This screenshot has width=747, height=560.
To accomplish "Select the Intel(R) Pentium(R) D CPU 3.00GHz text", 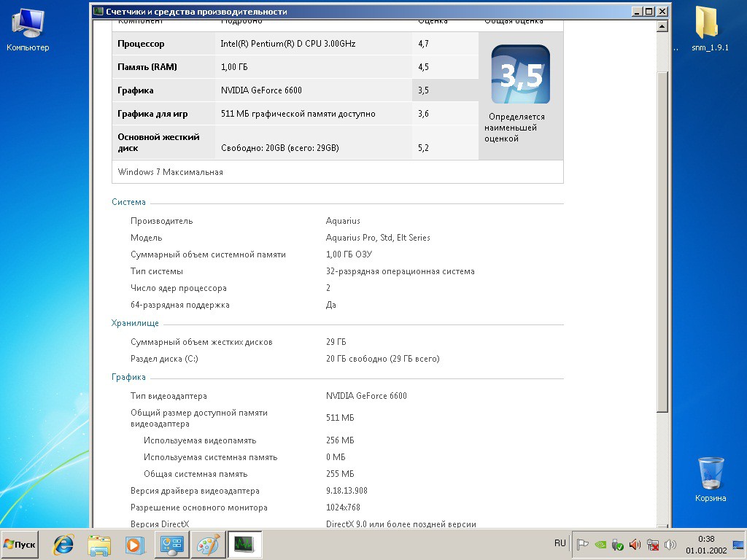I will pyautogui.click(x=288, y=44).
